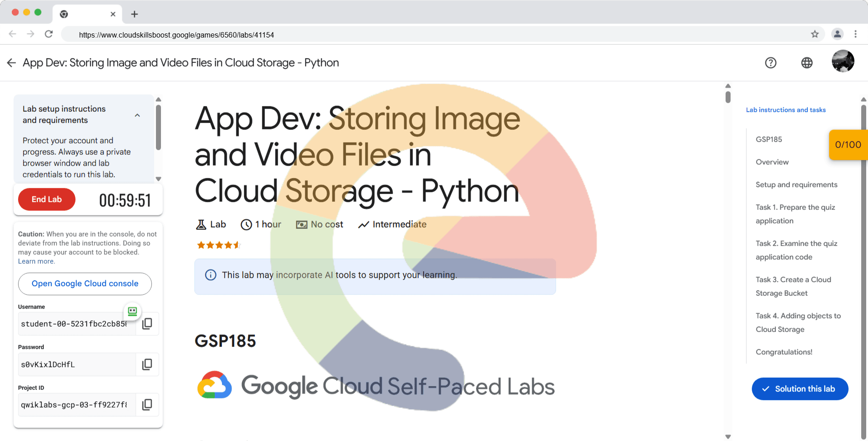Go to Task 2 Examine quiz application code
The image size is (868, 441).
pos(797,250)
